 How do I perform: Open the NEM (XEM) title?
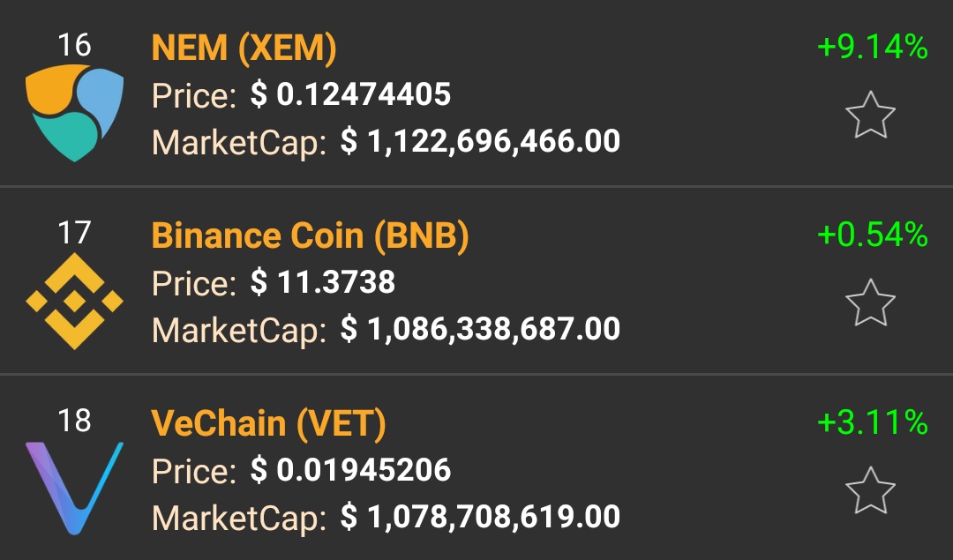244,49
